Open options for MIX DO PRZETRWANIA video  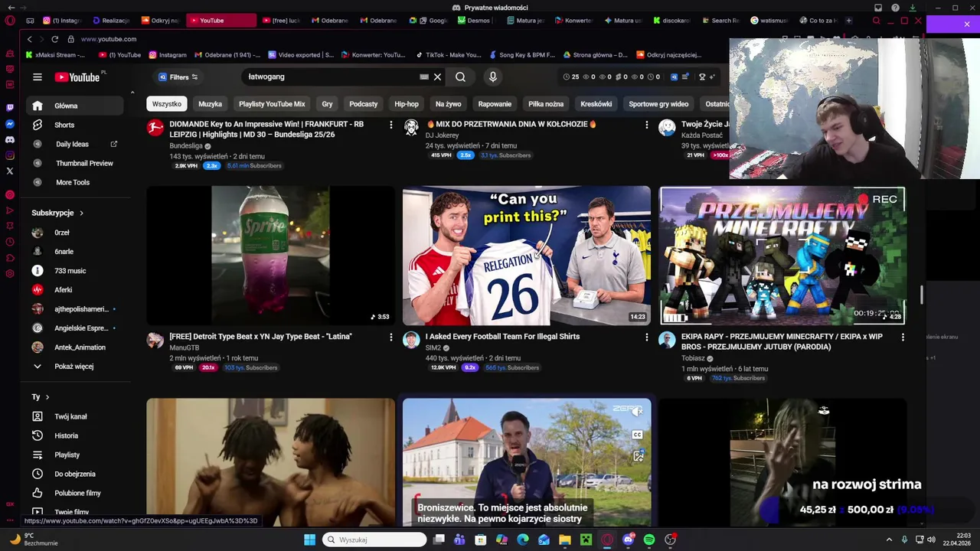click(x=646, y=124)
